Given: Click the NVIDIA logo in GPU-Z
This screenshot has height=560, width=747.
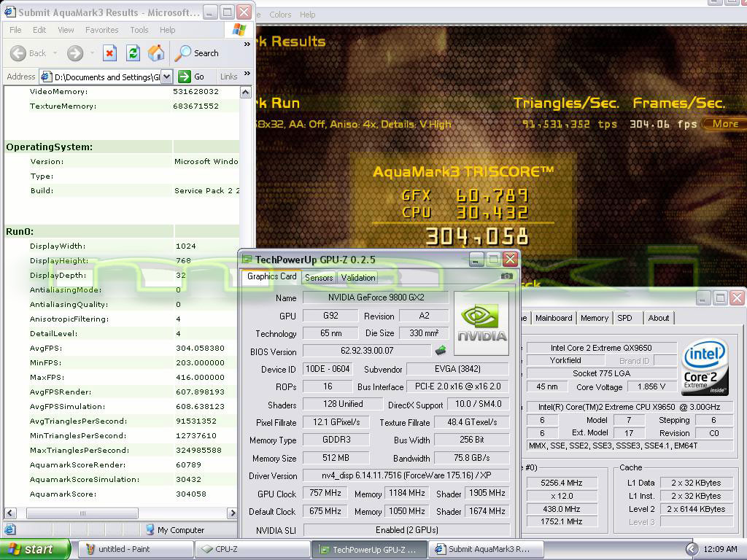Looking at the screenshot, I should (481, 324).
